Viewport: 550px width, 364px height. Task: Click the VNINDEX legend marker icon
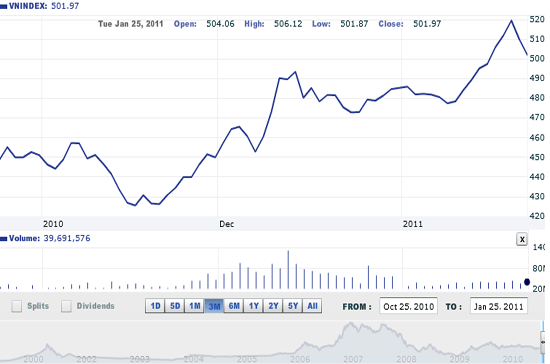(4, 6)
